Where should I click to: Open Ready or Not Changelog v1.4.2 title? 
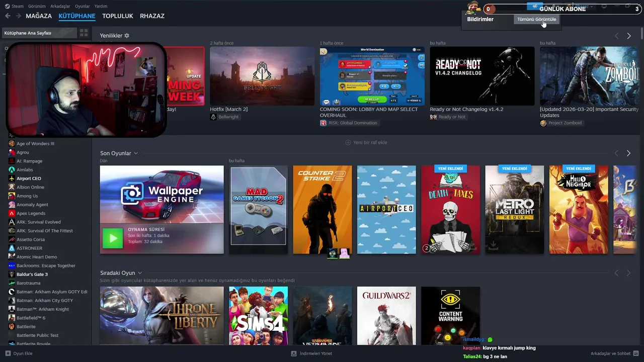coord(466,109)
